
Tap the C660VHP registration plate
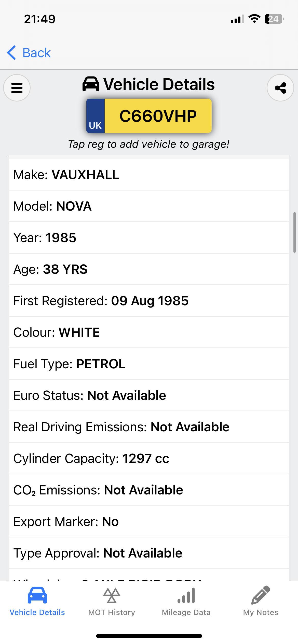click(158, 116)
